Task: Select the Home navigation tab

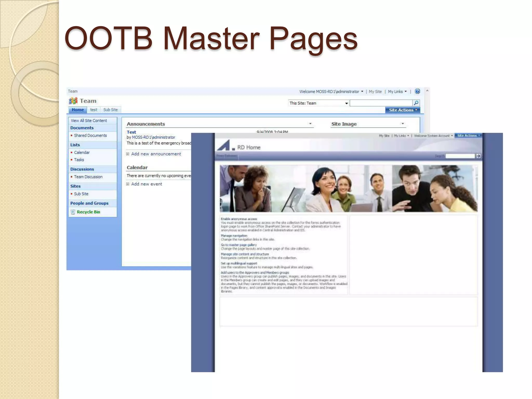Action: [x=78, y=110]
